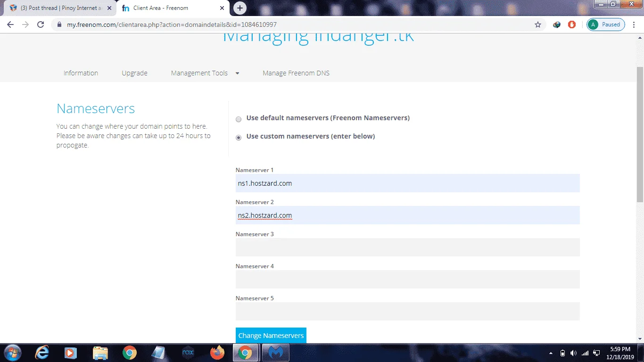This screenshot has width=644, height=362.
Task: Close the Post thread tab
Action: (110, 8)
